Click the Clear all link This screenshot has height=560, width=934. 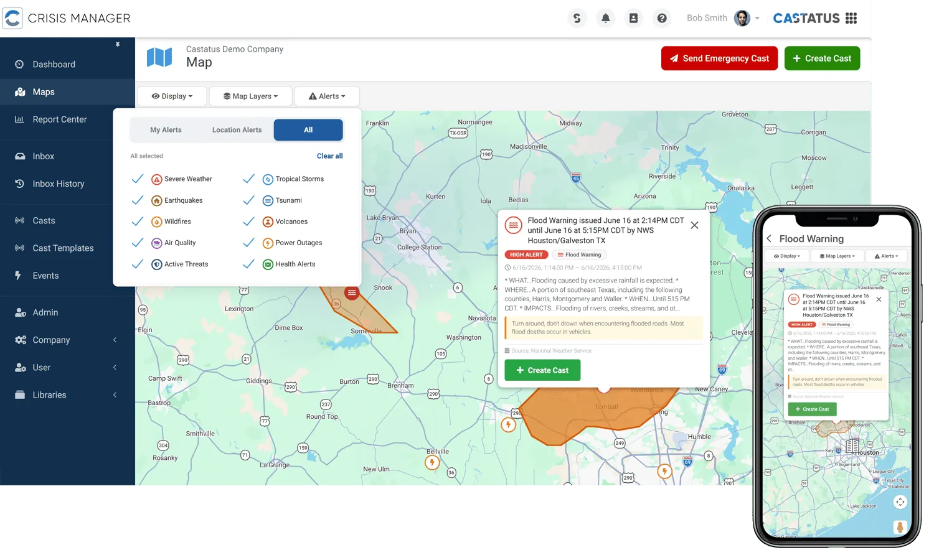coord(329,156)
